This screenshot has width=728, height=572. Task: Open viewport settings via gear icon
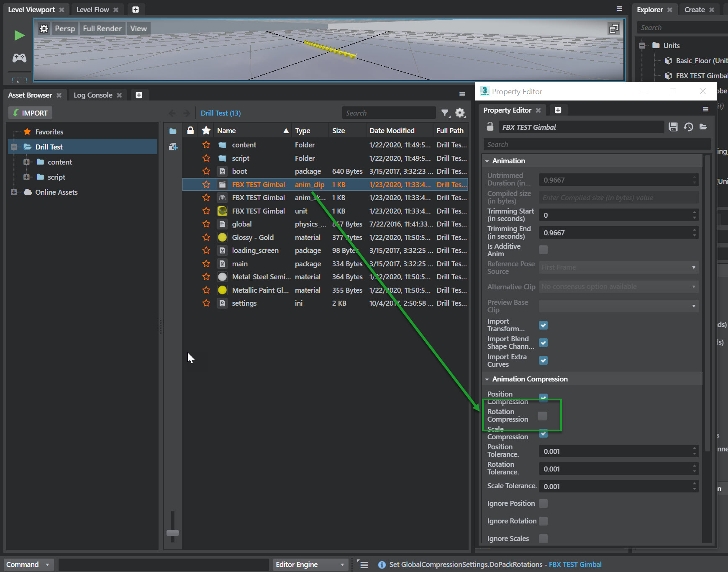tap(44, 28)
